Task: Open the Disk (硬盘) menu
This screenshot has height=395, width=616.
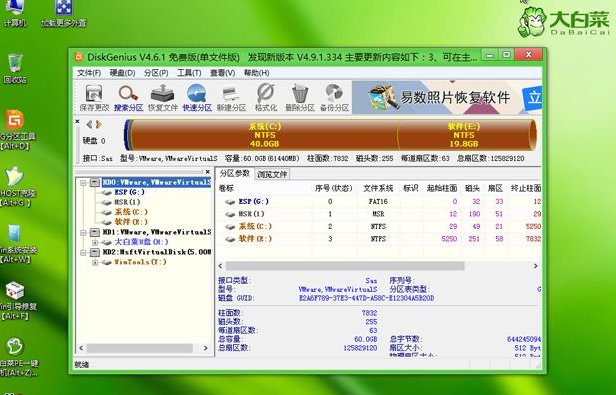Action: click(122, 73)
